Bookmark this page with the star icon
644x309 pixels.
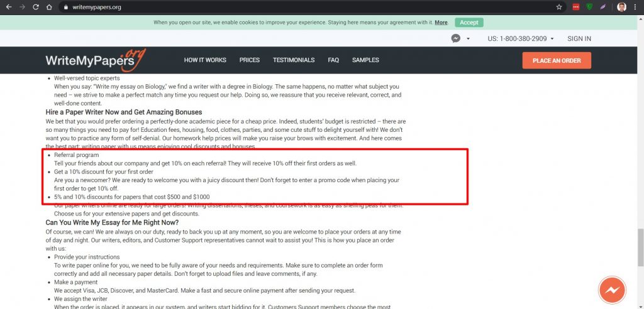[x=559, y=7]
